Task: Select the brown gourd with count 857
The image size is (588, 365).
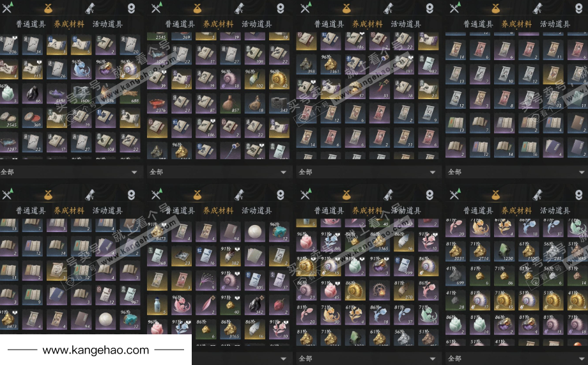Action: [230, 104]
